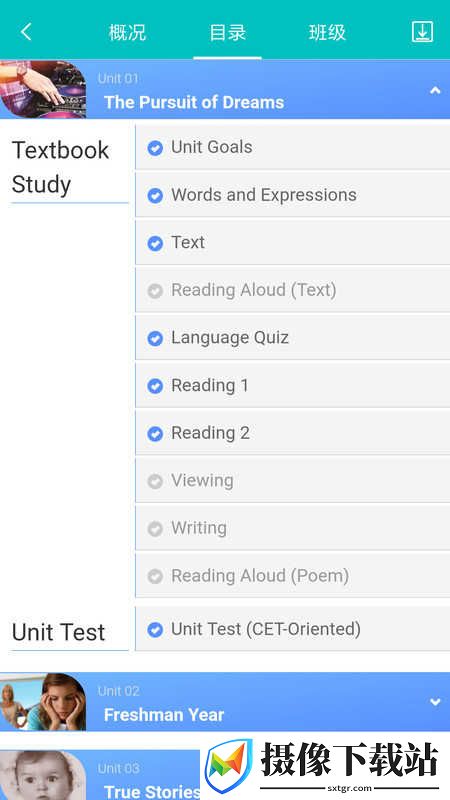Viewport: 450px width, 800px height.
Task: Click the check icon beside Words and Expressions
Action: click(155, 195)
